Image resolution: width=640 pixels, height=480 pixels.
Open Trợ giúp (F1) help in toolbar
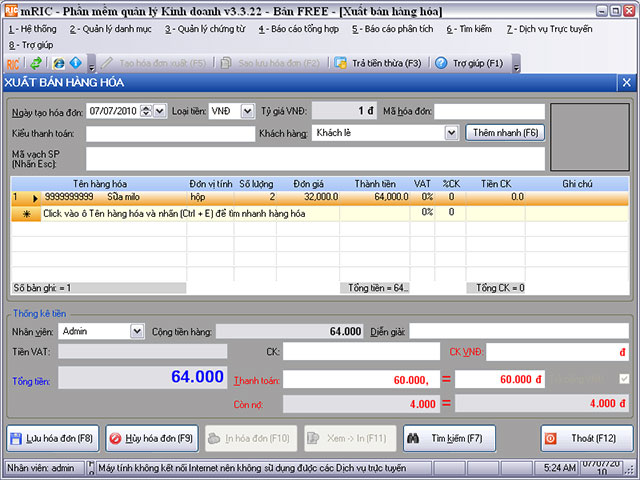point(470,63)
